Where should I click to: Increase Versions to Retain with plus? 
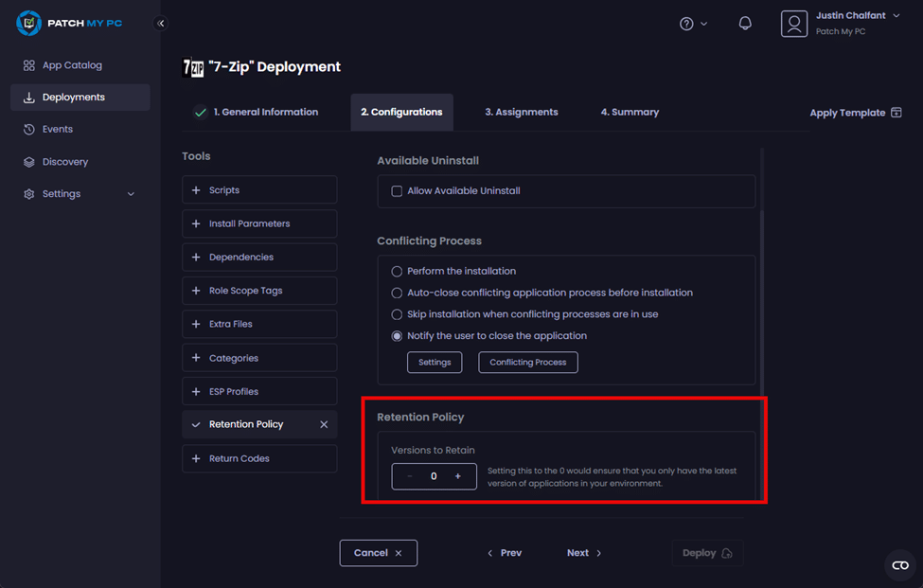tap(458, 476)
